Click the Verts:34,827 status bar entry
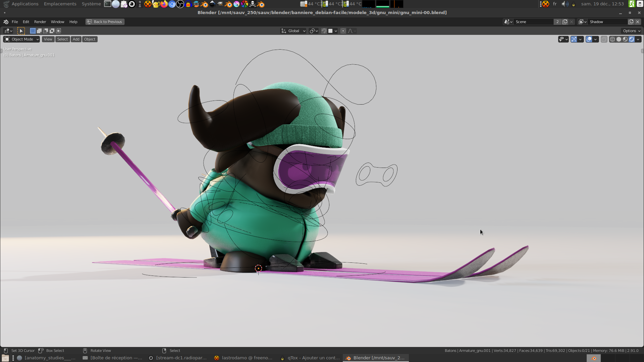 pyautogui.click(x=505, y=351)
